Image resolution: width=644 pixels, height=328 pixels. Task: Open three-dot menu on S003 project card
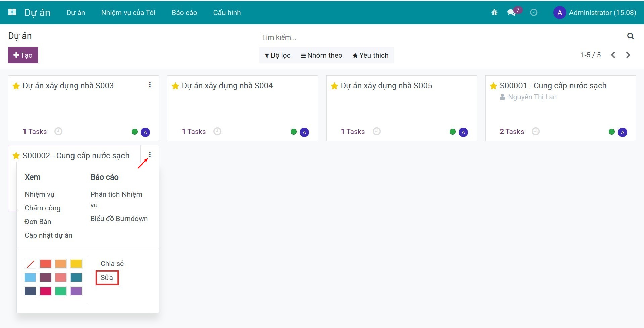point(150,85)
